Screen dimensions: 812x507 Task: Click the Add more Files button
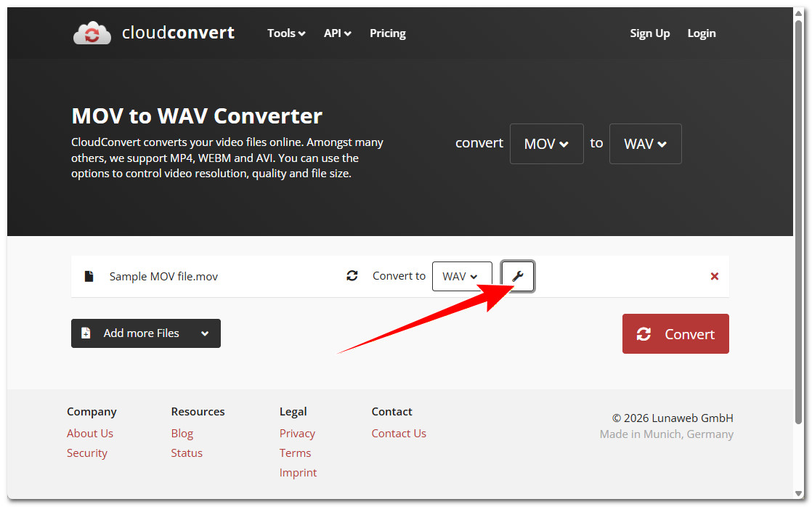pos(145,333)
